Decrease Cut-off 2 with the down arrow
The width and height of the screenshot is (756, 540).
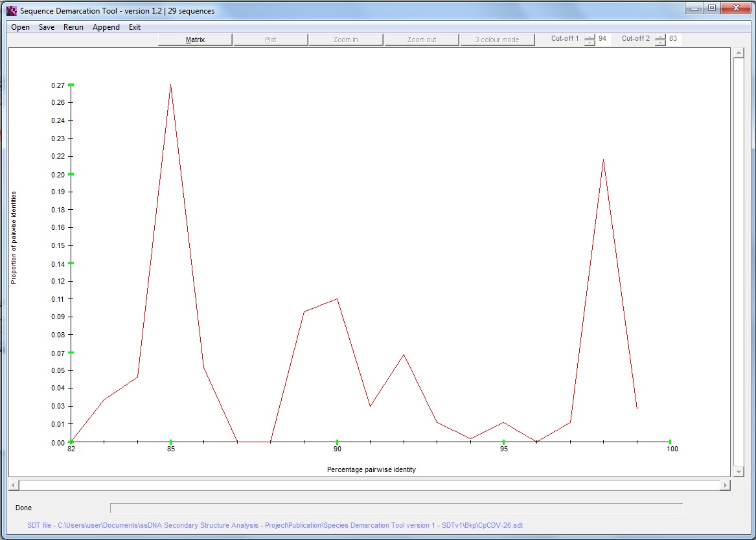661,41
